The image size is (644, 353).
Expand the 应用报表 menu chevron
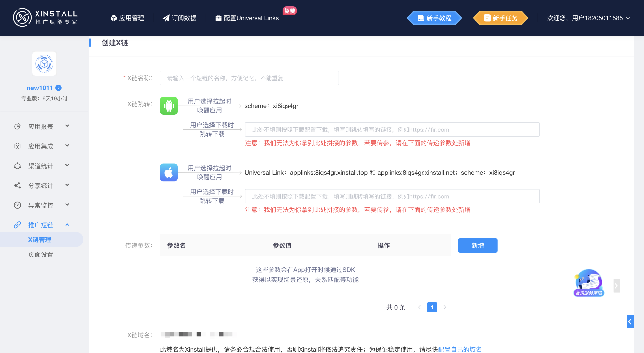pyautogui.click(x=67, y=126)
